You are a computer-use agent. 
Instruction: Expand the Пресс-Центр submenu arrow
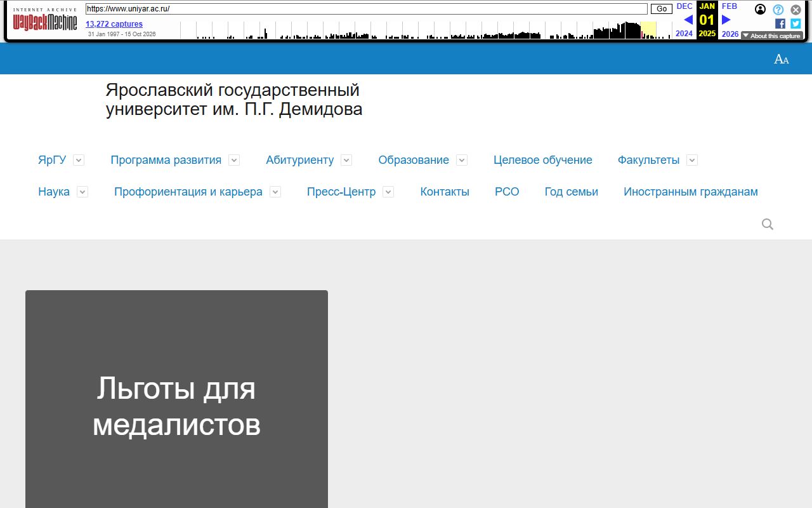tap(388, 192)
